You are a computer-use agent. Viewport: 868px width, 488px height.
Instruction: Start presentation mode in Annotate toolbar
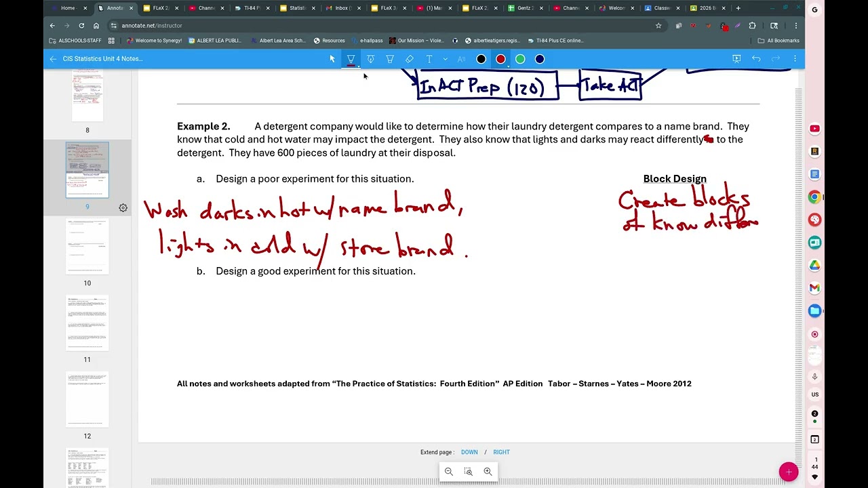736,59
